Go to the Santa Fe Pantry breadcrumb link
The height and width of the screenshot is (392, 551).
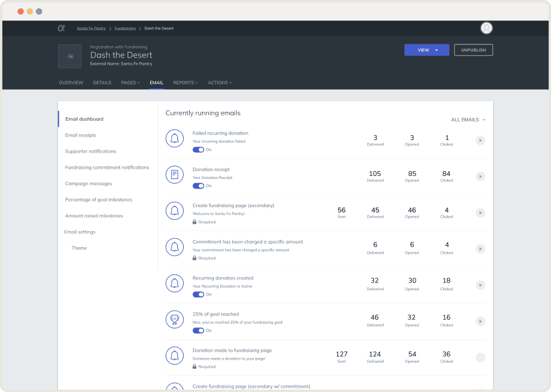pos(92,29)
